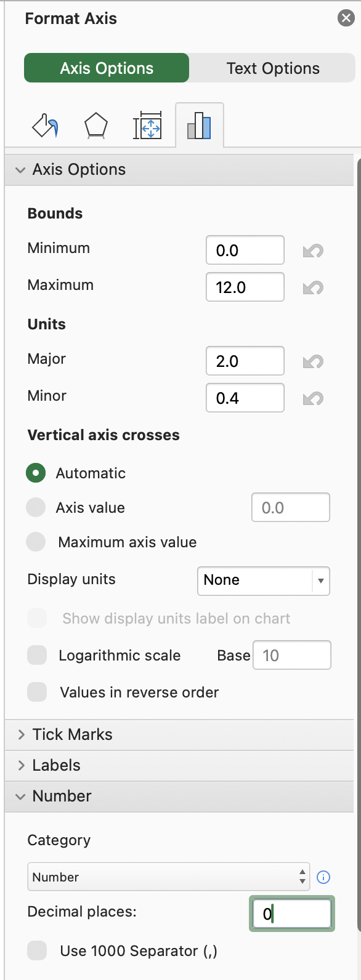
Task: Enable the Logarithmic scale checkbox
Action: point(37,655)
